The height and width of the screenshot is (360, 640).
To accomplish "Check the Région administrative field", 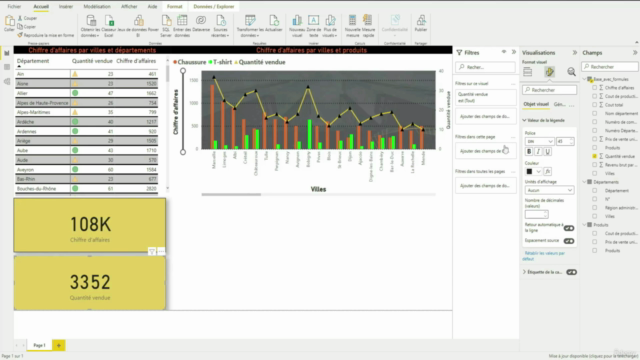I will [594, 208].
